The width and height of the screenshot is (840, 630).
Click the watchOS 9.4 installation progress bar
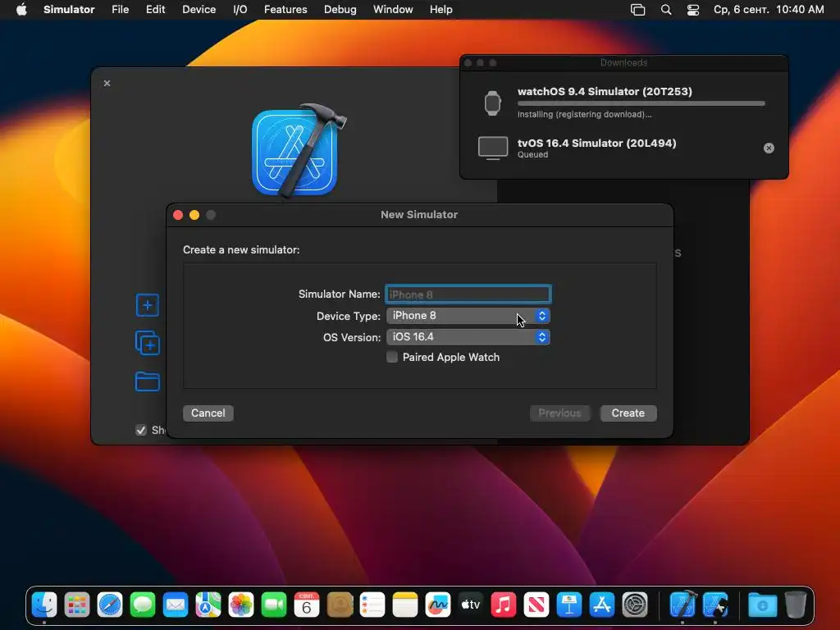coord(641,103)
